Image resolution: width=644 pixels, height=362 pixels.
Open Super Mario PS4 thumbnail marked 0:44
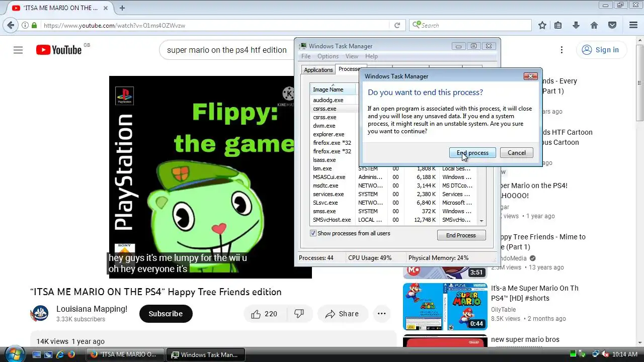coord(445,306)
